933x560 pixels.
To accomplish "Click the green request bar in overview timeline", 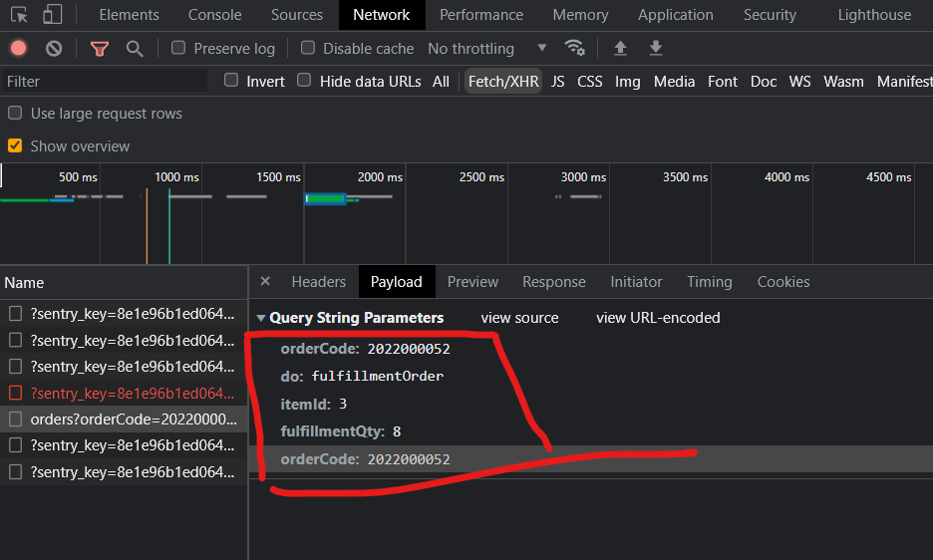I will (x=326, y=198).
